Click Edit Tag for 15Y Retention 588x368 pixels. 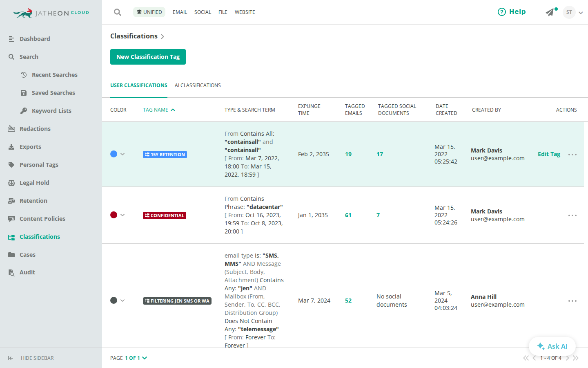tap(549, 154)
